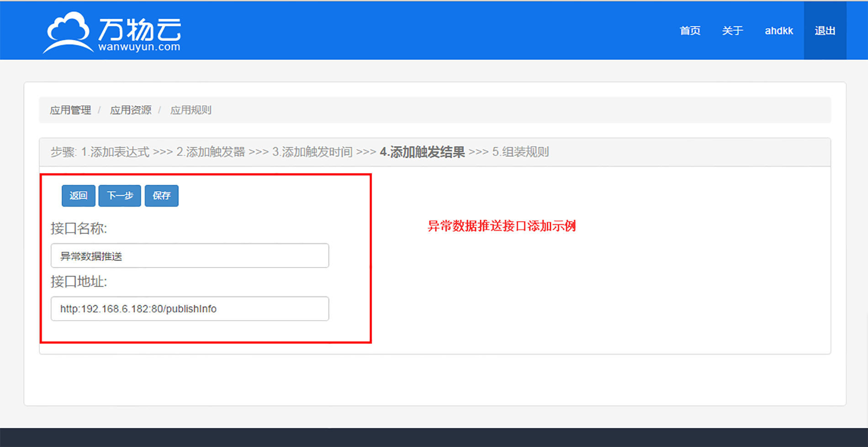Click the wanwuyun.com logo text

(139, 47)
